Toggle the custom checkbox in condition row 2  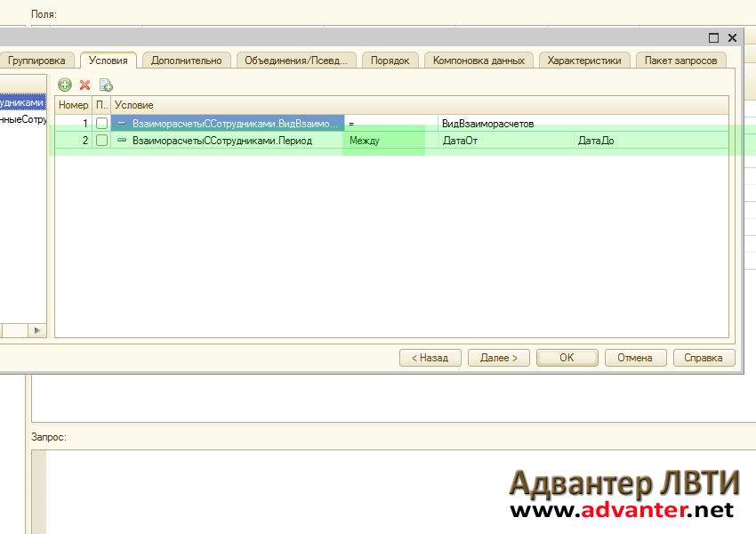(x=102, y=141)
